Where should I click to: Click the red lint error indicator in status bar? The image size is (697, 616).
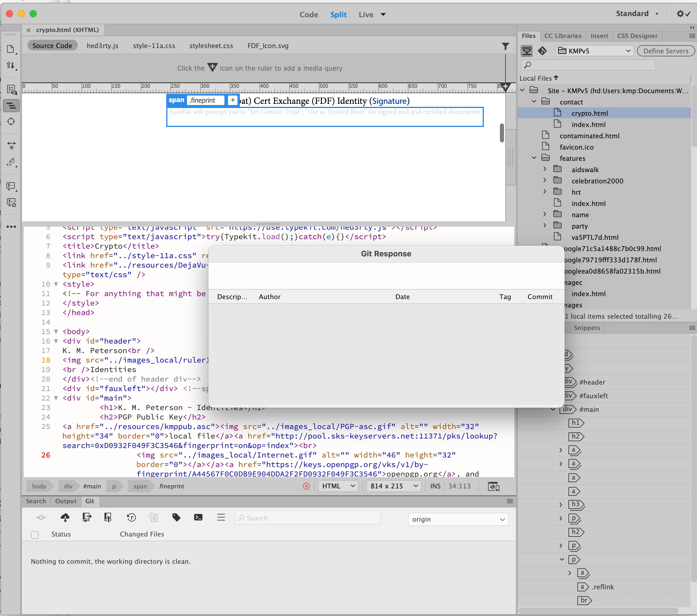click(306, 486)
